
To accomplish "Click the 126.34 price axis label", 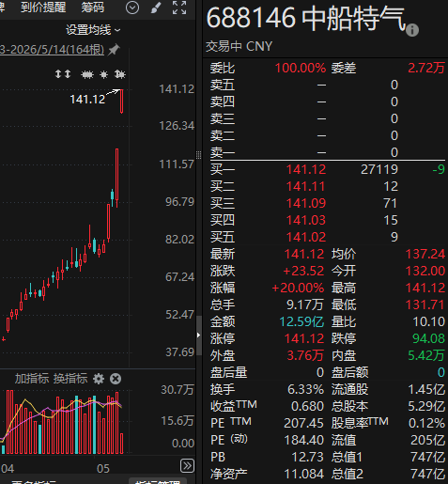I will [x=177, y=126].
